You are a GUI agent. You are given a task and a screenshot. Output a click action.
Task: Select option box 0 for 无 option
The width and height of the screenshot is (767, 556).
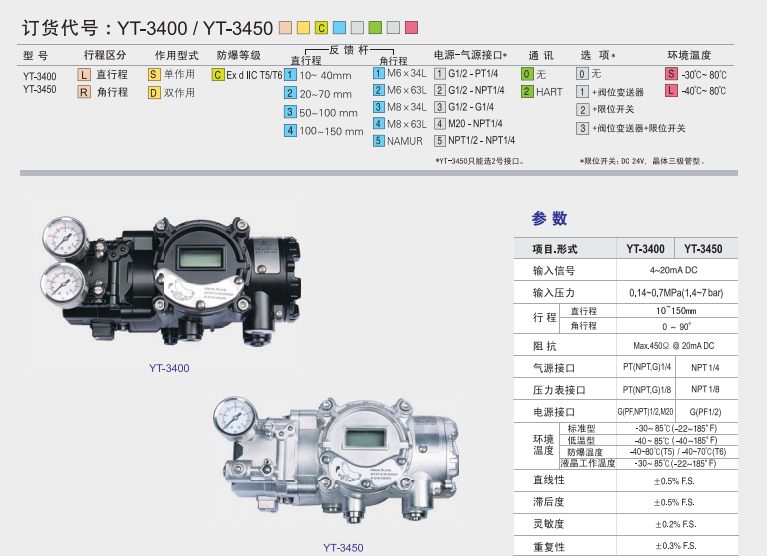[582, 75]
